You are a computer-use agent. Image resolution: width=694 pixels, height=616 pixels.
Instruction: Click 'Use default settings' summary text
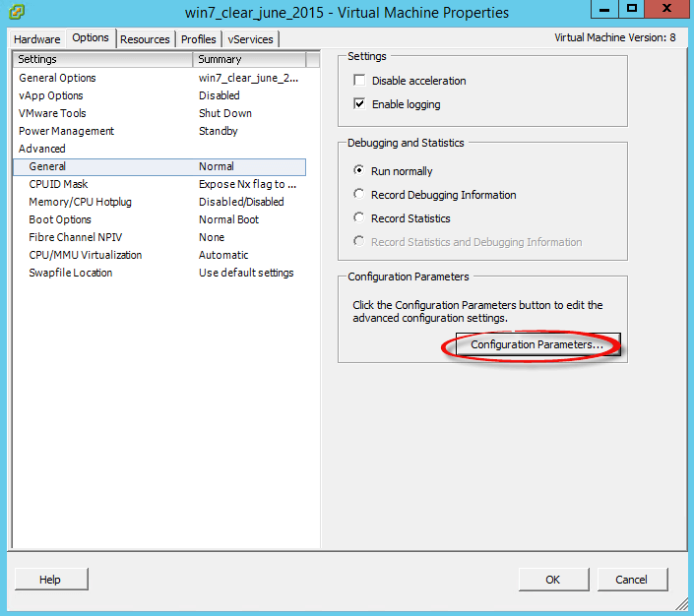246,273
